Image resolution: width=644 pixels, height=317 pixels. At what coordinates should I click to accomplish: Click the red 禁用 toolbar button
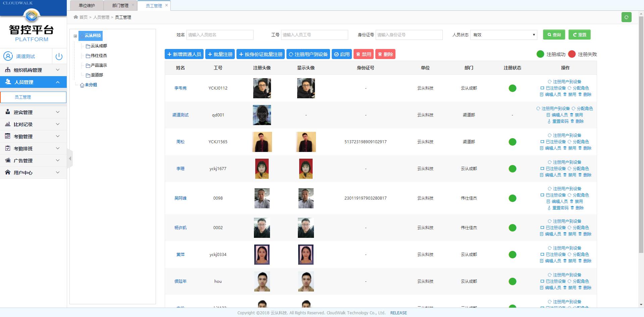(363, 54)
